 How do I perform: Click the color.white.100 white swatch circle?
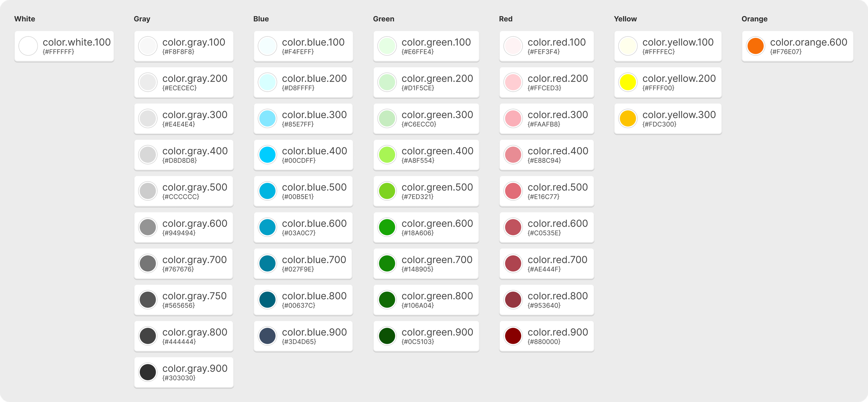pos(28,46)
